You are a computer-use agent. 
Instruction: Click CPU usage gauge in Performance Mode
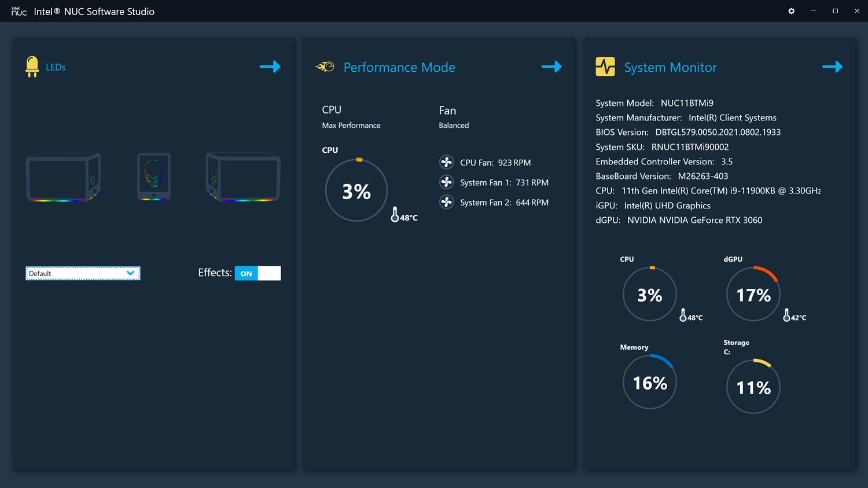click(x=356, y=190)
